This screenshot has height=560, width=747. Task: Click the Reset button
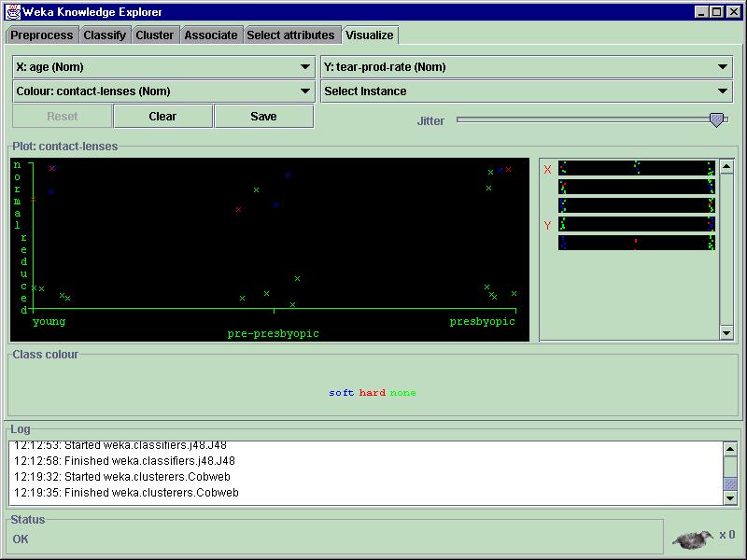click(x=63, y=117)
